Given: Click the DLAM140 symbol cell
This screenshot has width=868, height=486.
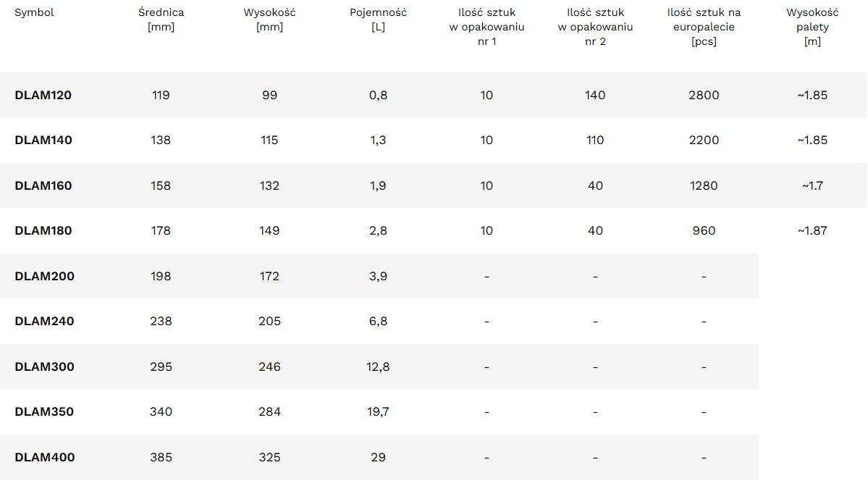Looking at the screenshot, I should pyautogui.click(x=43, y=140).
